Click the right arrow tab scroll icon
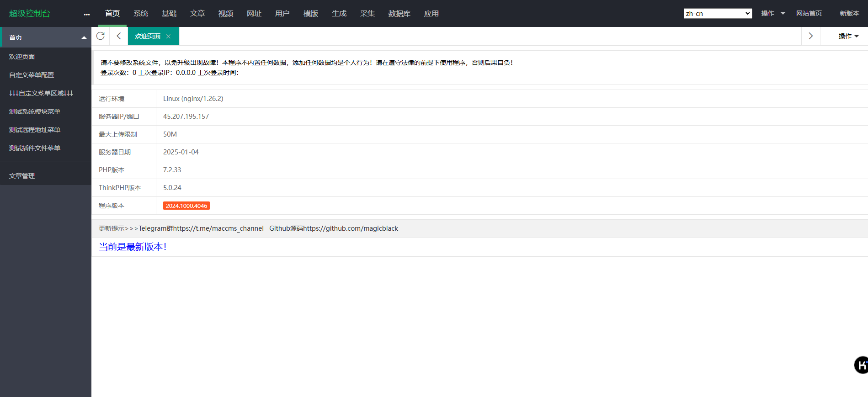This screenshot has width=868, height=397. [811, 36]
